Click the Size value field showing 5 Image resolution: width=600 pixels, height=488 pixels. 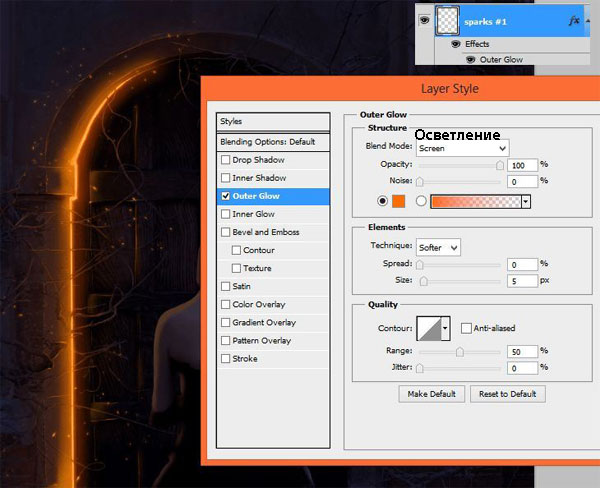tap(522, 281)
